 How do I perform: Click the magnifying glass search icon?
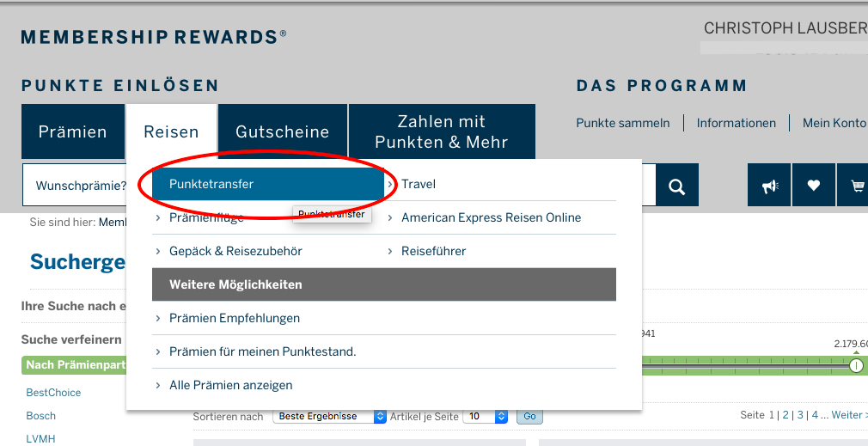click(677, 186)
